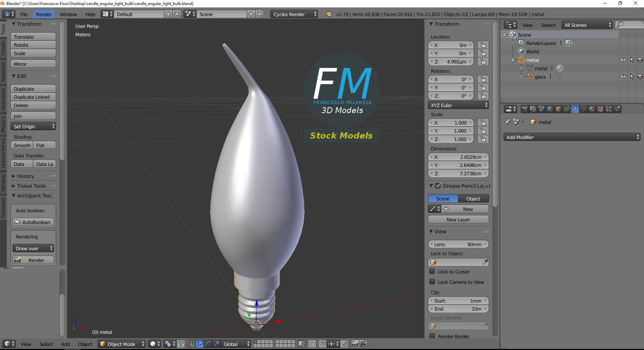
Task: Enable the Grease Pencil Layer checkbox
Action: pos(438,186)
